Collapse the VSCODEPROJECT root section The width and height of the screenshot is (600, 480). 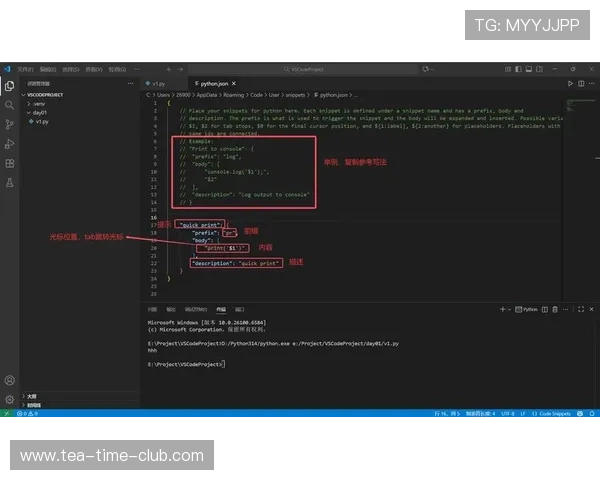tap(46, 94)
